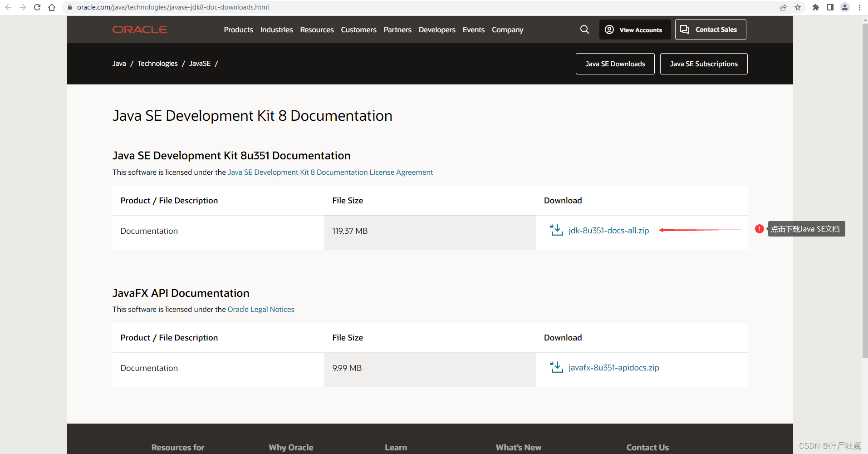Toggle the browser side panel icon
The width and height of the screenshot is (868, 454).
[x=830, y=7]
